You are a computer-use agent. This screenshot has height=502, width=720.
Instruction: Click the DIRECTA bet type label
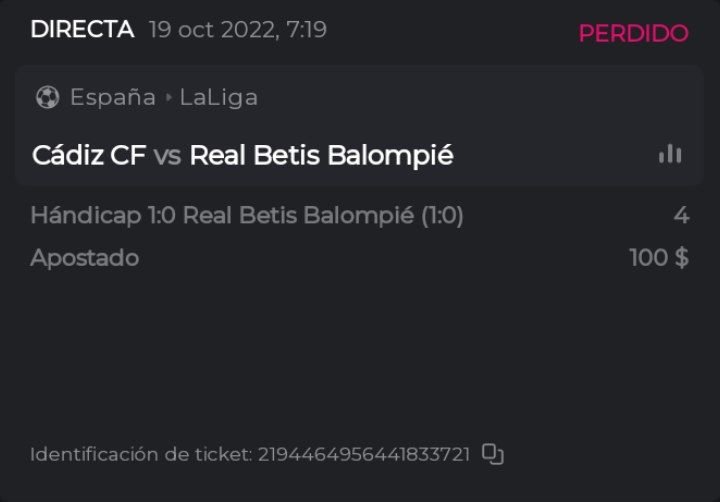coord(82,30)
